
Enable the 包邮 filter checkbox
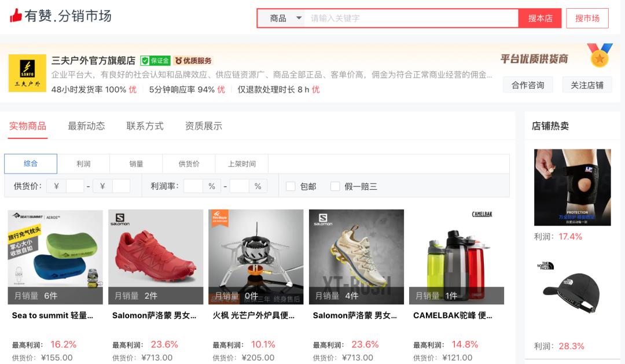pos(291,186)
